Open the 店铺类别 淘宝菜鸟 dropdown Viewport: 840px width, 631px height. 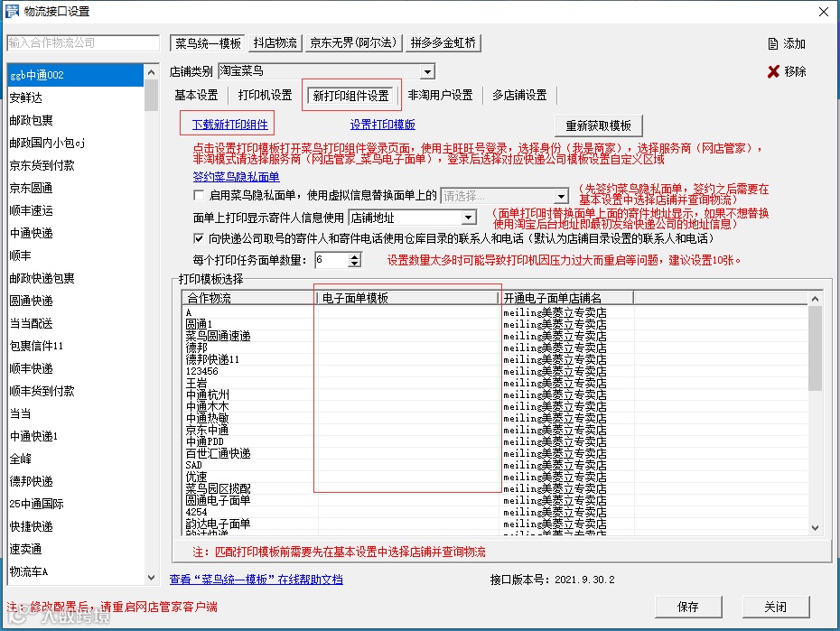tap(427, 71)
